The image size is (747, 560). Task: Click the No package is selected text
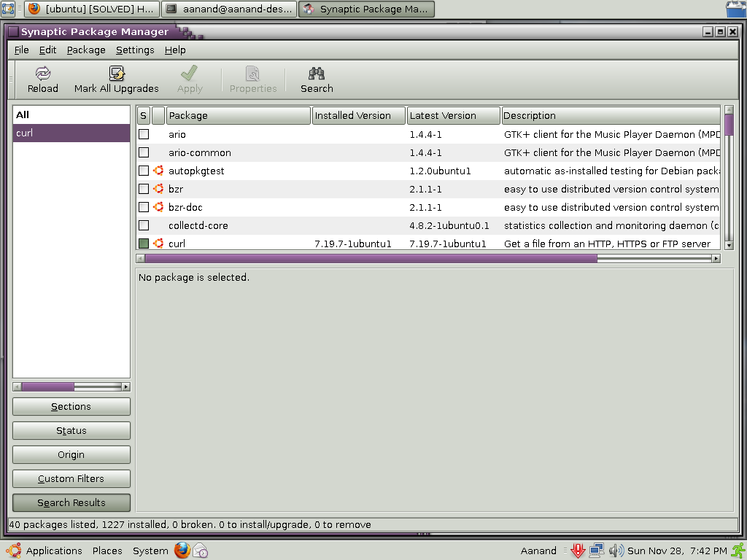pos(194,277)
